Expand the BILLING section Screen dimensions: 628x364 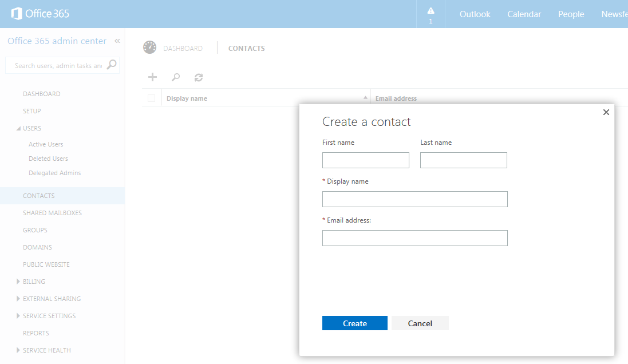(18, 282)
